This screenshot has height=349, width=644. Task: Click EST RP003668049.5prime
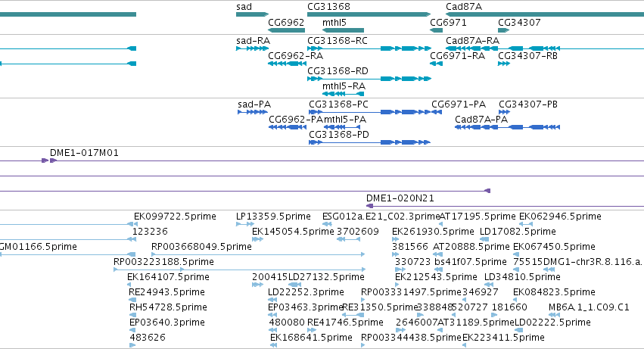point(258,255)
